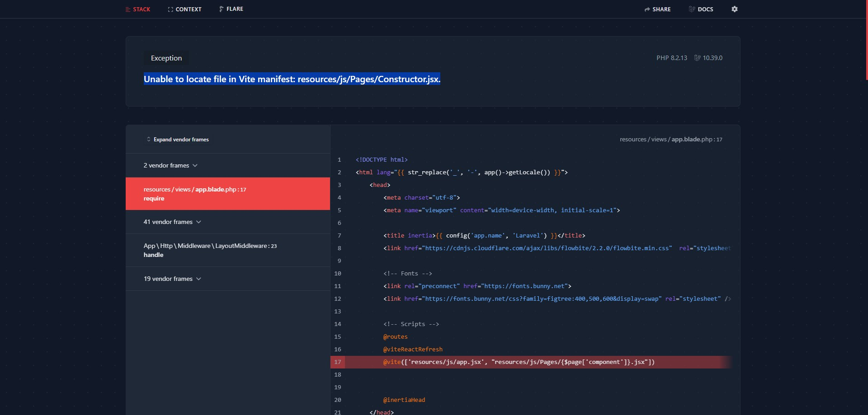Image resolution: width=868 pixels, height=415 pixels.
Task: Click Expand vendor frames button
Action: pos(178,140)
